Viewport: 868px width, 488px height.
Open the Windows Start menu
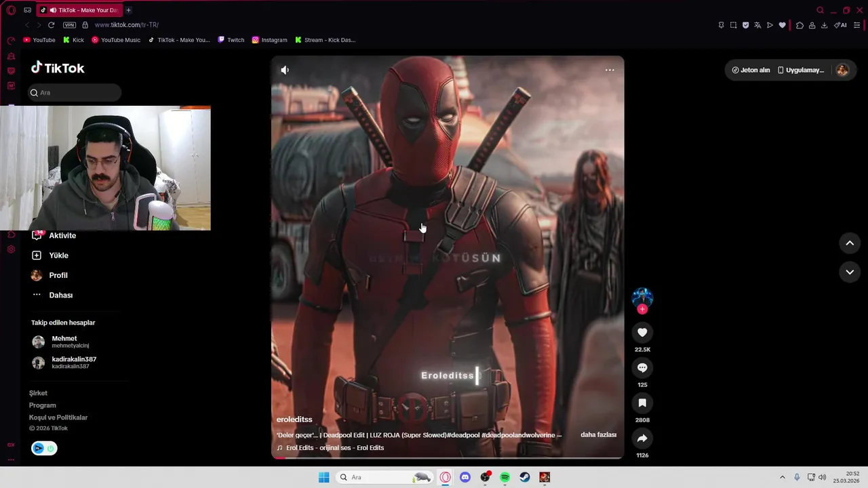(x=324, y=477)
